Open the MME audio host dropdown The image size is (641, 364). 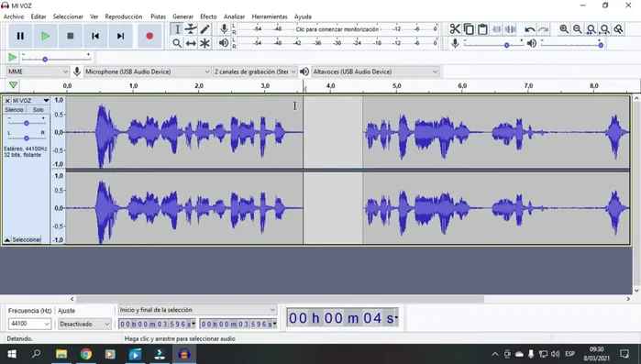[38, 72]
